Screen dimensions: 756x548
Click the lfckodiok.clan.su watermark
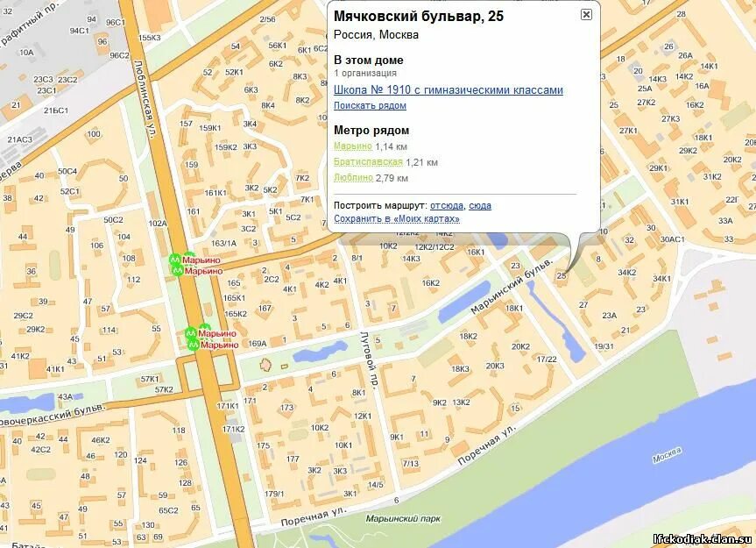point(699,538)
